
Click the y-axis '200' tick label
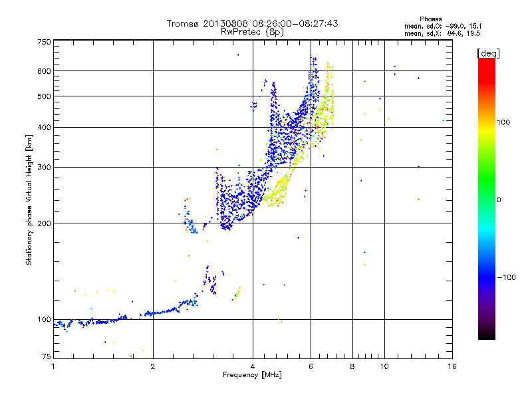44,223
